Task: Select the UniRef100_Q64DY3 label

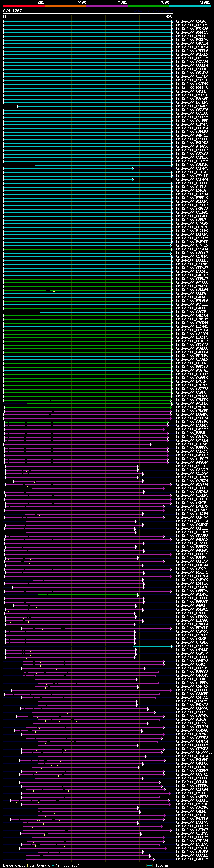Action: pyautogui.click(x=192, y=661)
